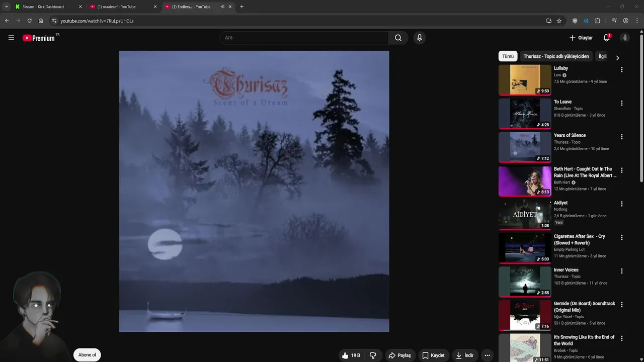Click the Oluştur create button
Image resolution: width=644 pixels, height=362 pixels.
(x=581, y=38)
